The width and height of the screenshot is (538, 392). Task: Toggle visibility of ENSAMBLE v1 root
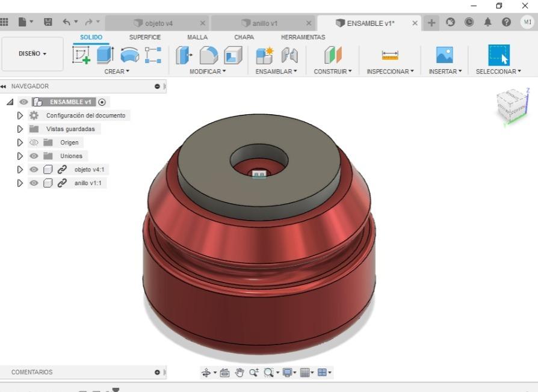click(23, 102)
